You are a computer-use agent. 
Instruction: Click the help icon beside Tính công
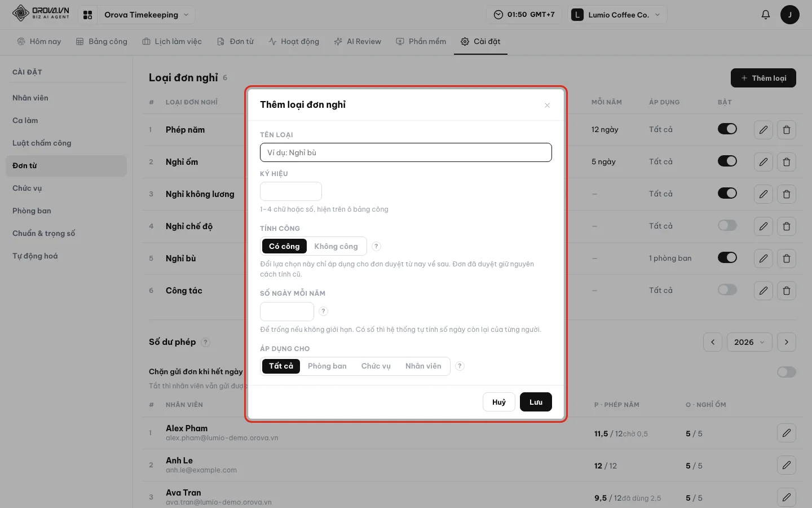376,246
